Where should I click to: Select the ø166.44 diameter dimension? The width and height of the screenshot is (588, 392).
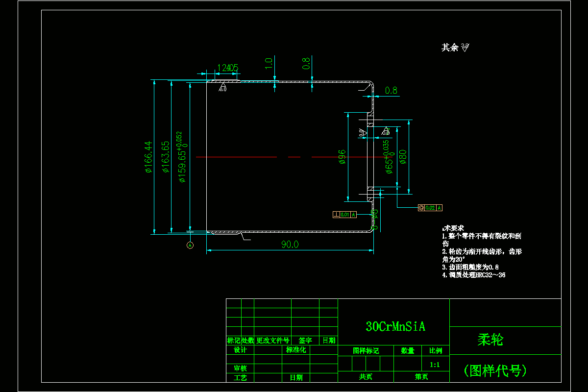[148, 157]
